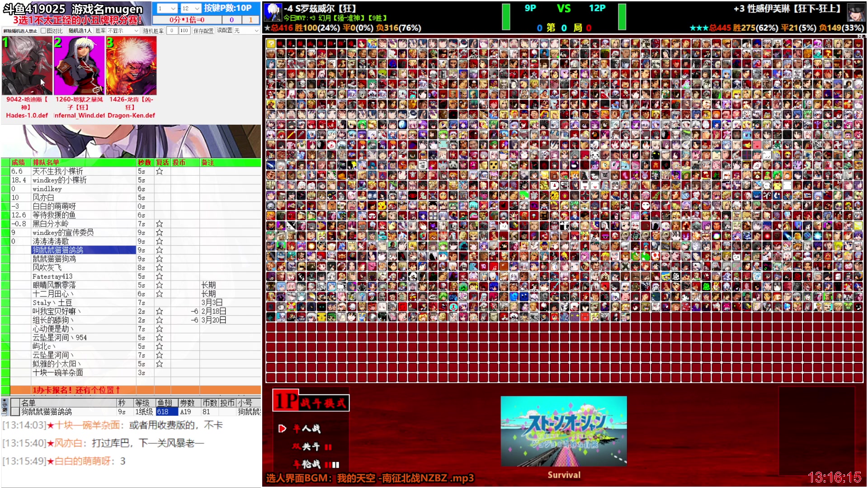
Task: Click the star icon for 拟雅的小太阳
Action: click(x=159, y=364)
